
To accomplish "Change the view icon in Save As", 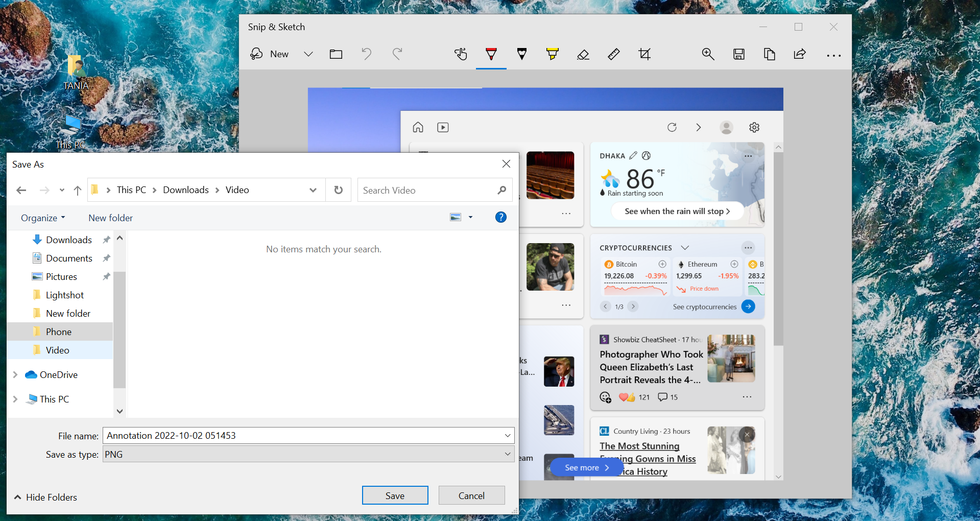I will (x=456, y=218).
